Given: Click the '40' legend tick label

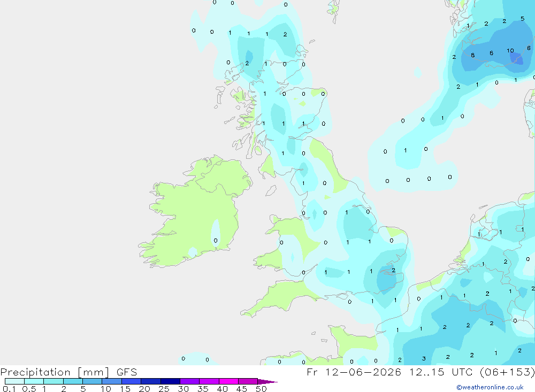Looking at the screenshot, I should tap(222, 389).
